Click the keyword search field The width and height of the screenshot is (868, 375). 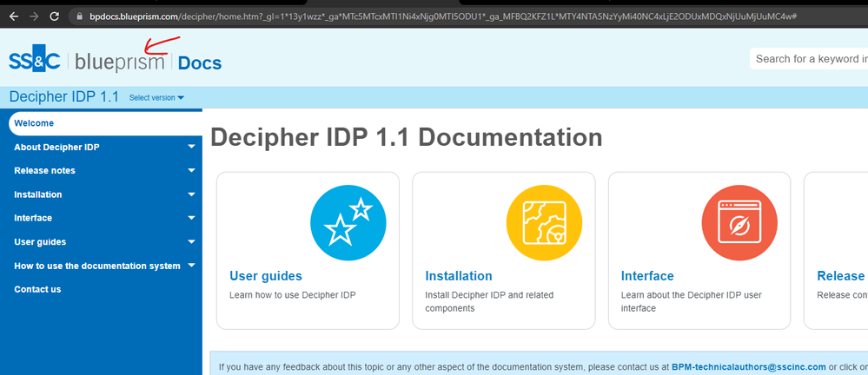pos(809,59)
